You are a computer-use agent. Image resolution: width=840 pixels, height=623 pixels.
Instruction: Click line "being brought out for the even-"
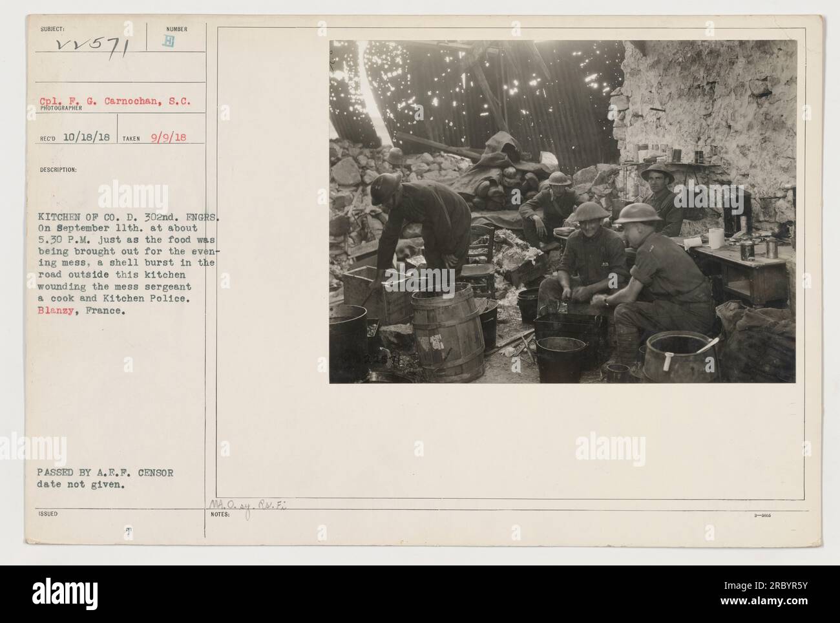(130, 252)
